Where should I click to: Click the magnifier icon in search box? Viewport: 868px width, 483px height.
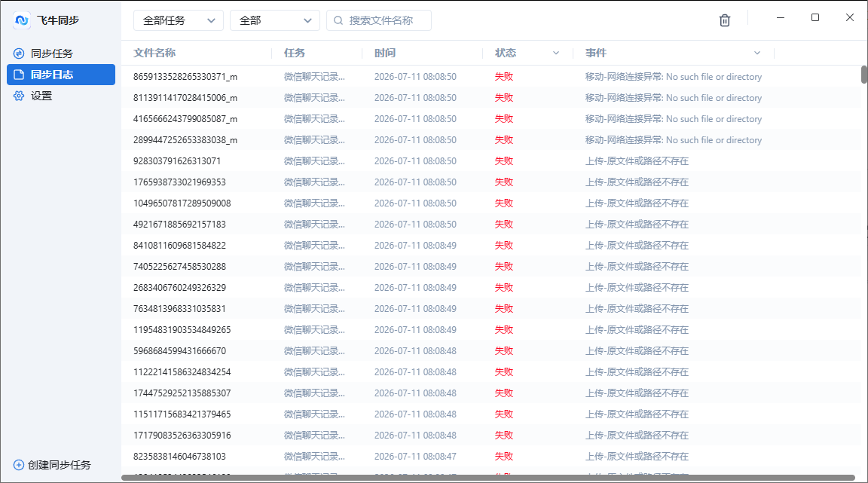click(338, 20)
